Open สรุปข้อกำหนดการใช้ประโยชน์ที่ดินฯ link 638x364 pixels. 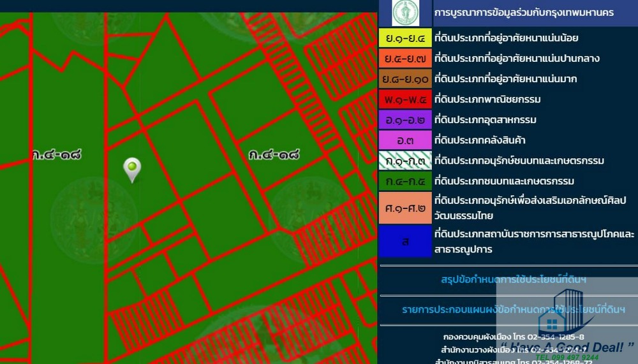[514, 280]
